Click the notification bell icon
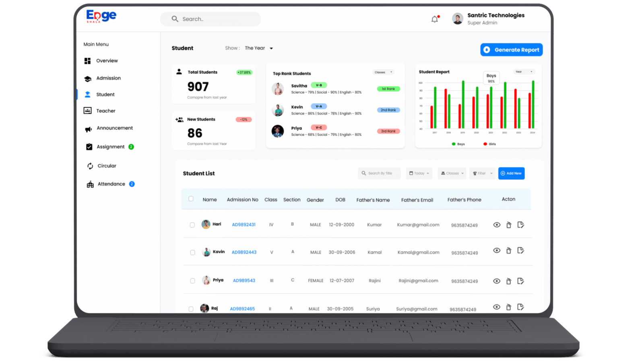Screen dimensions: 644x362 (x=435, y=19)
